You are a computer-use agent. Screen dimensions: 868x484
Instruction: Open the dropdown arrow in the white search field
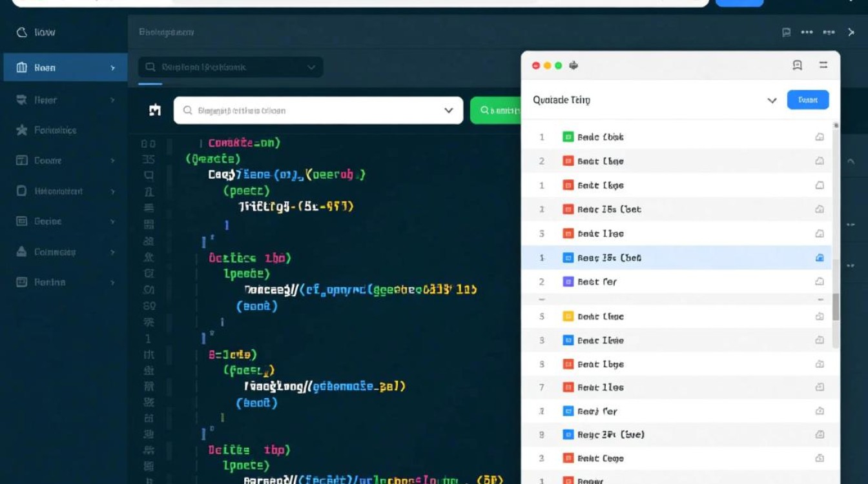click(x=449, y=110)
